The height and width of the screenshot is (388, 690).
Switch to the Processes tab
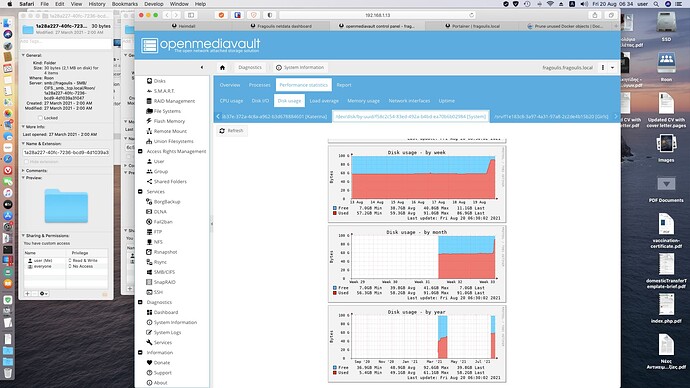click(260, 85)
